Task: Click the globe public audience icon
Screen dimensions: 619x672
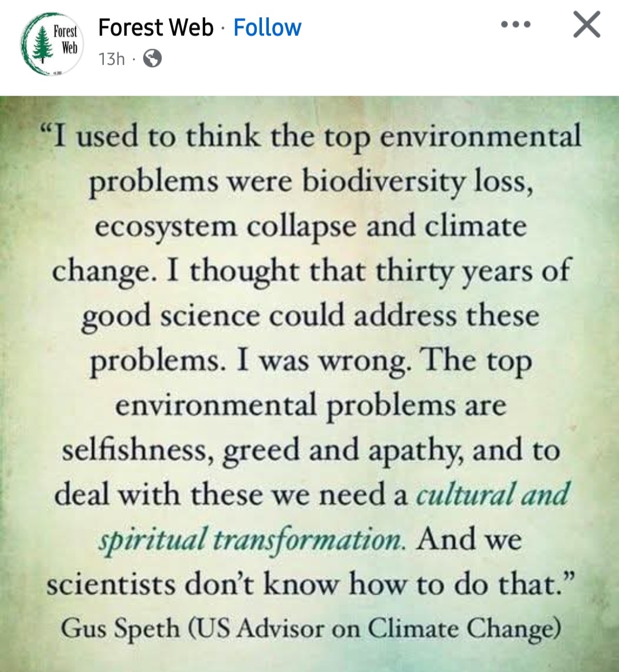Action: [x=152, y=58]
